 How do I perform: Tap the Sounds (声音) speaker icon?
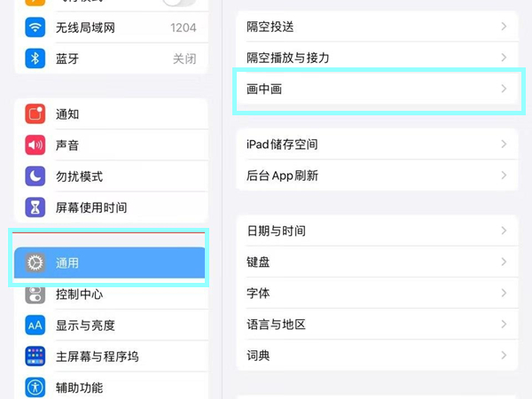tap(35, 145)
